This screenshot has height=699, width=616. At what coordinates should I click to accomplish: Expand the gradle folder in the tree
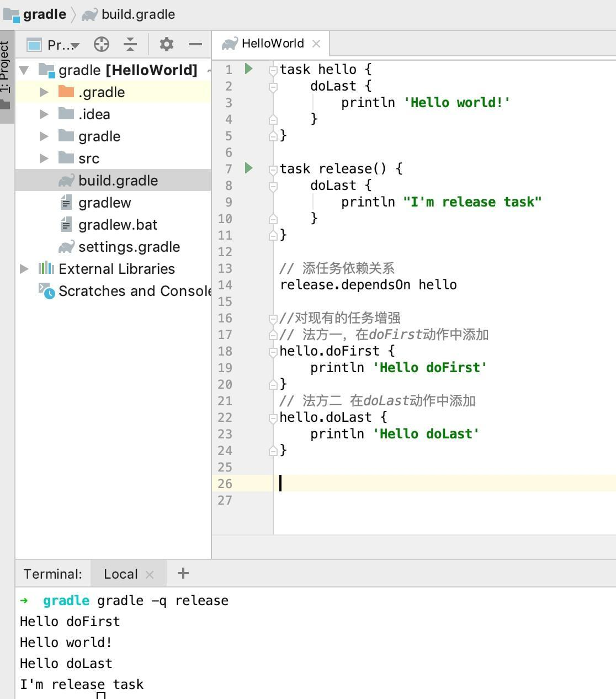coord(44,136)
